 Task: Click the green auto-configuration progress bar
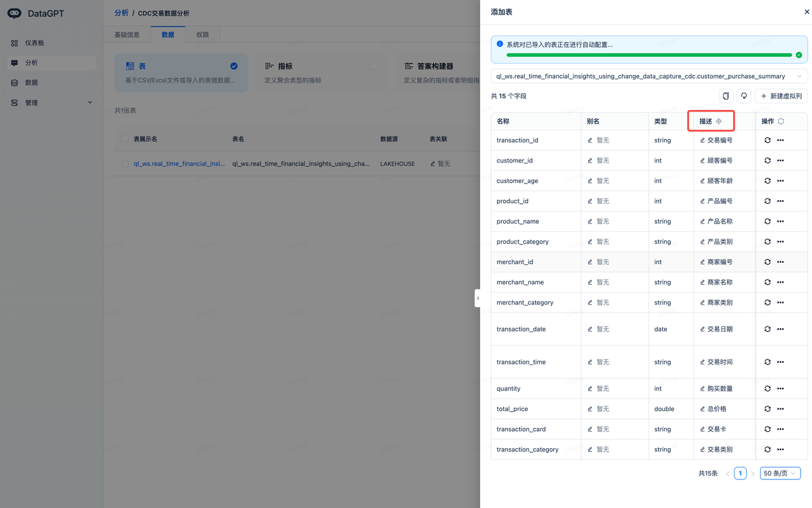point(649,55)
